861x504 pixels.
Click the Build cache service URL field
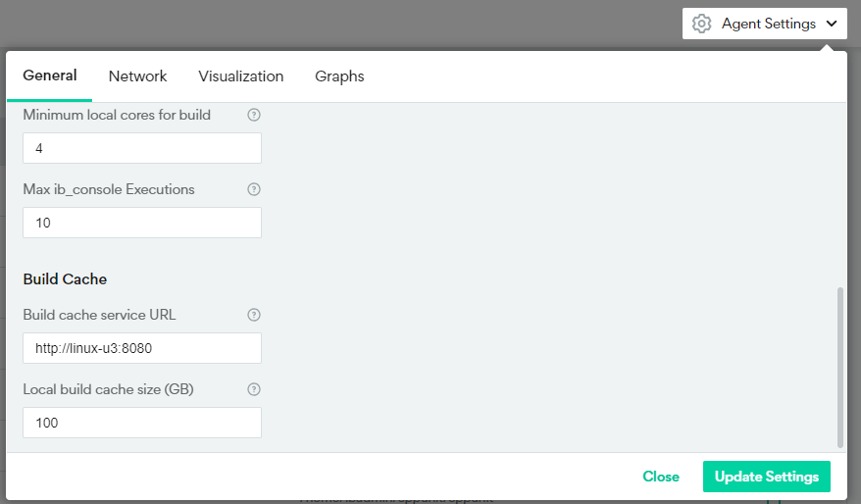[142, 348]
